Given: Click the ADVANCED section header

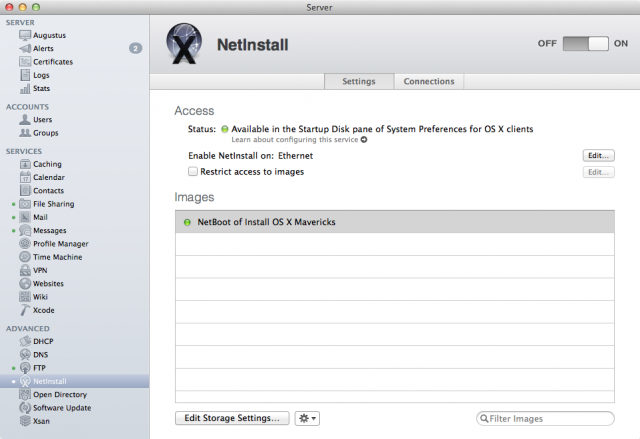Looking at the screenshot, I should (x=28, y=328).
